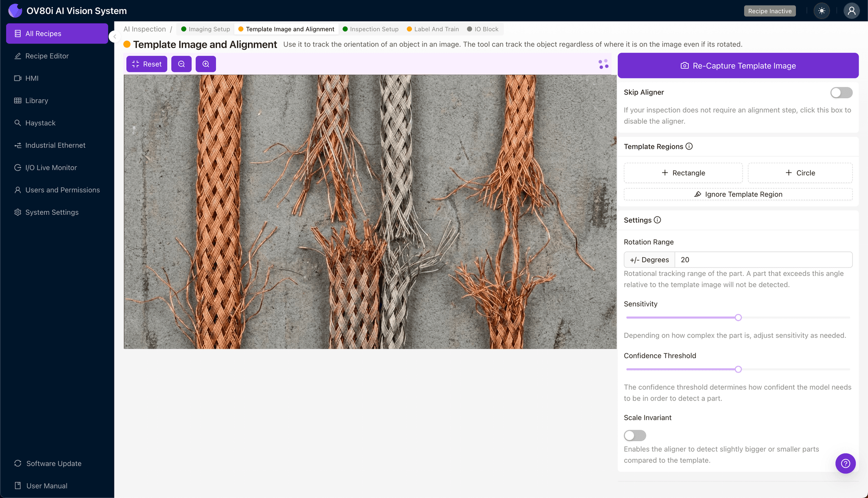Click the Recipe Inactive status badge
The height and width of the screenshot is (498, 868).
coord(770,11)
